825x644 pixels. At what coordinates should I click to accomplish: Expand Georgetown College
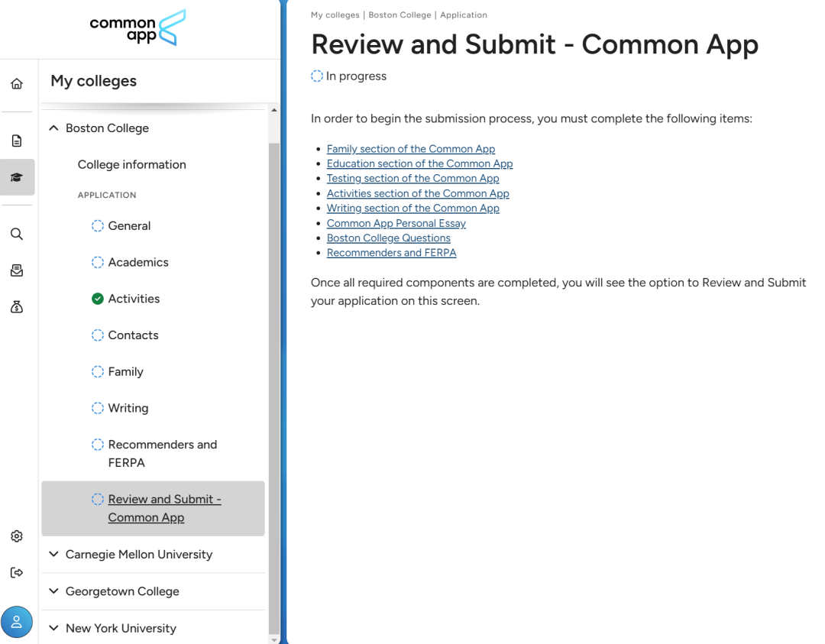click(53, 591)
